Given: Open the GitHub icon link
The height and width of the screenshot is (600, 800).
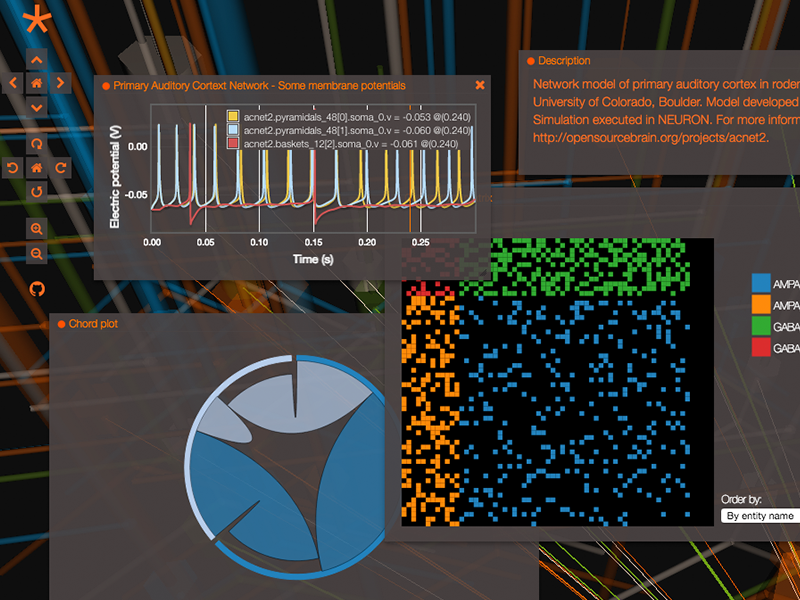Looking at the screenshot, I should (37, 289).
